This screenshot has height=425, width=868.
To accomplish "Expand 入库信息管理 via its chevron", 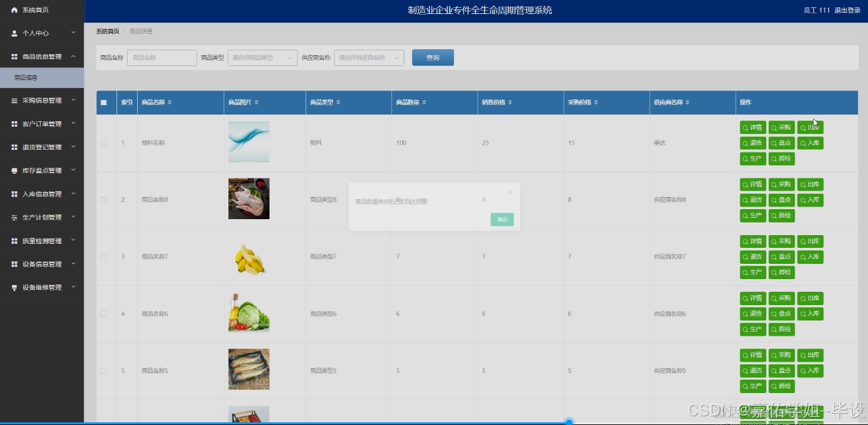I will point(73,194).
